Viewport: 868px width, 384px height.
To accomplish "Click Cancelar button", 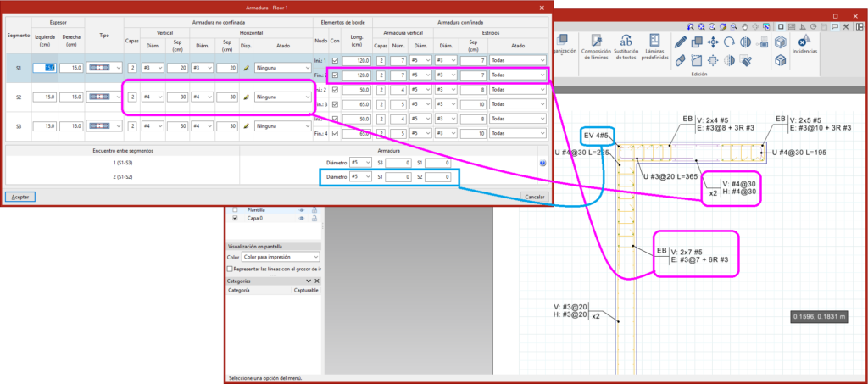I will point(535,197).
